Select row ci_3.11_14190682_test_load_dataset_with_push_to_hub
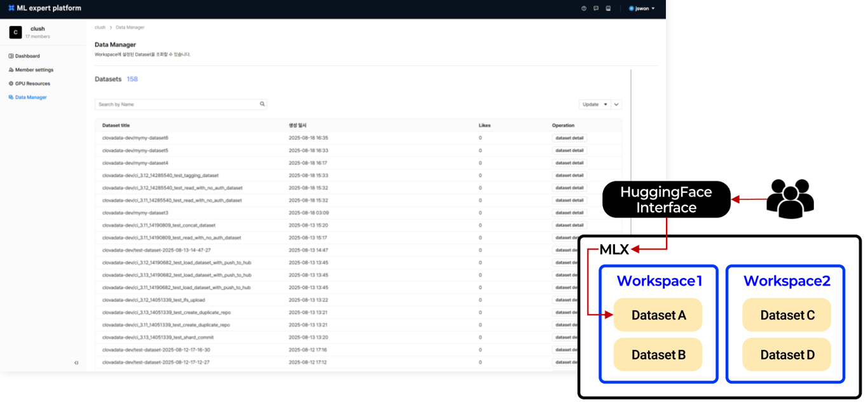Viewport: 868px width, 402px height. (358, 288)
